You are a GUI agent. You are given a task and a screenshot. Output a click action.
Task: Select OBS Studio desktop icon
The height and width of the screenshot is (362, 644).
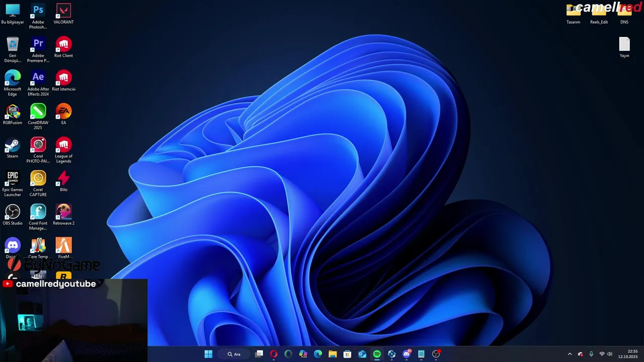tap(13, 215)
